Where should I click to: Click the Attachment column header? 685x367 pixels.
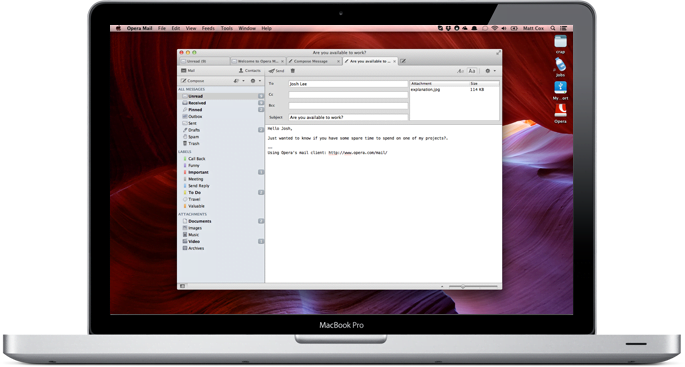(x=439, y=83)
